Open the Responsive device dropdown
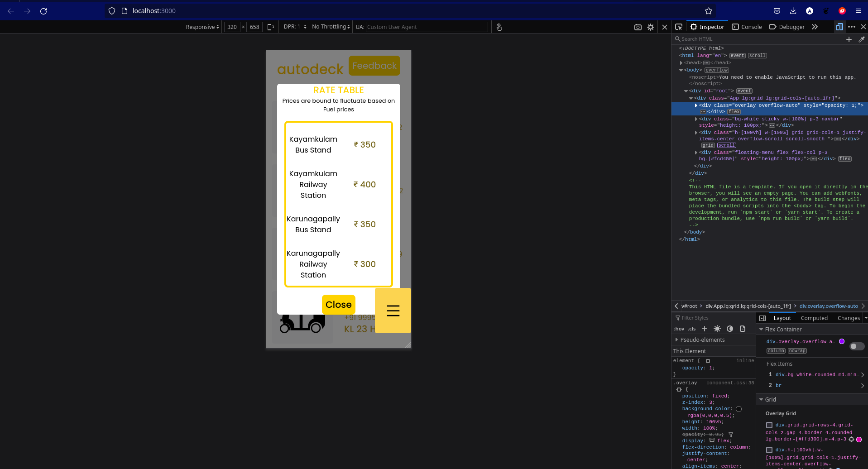 pyautogui.click(x=202, y=27)
